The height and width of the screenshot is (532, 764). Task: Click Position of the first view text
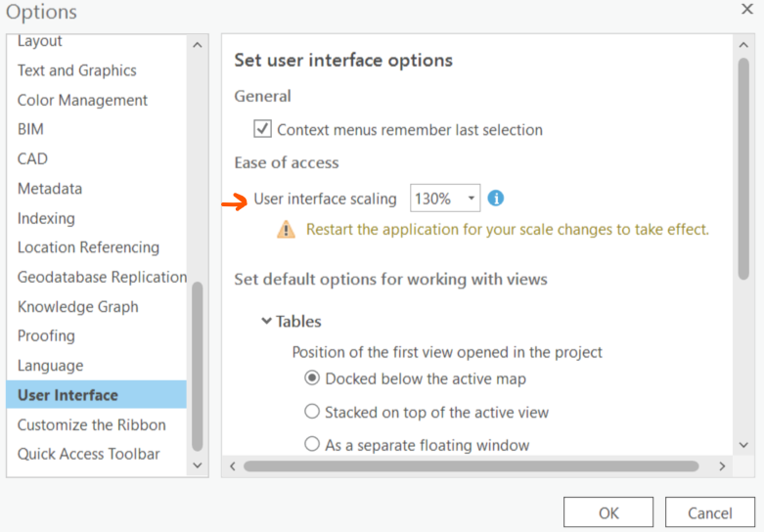[447, 352]
